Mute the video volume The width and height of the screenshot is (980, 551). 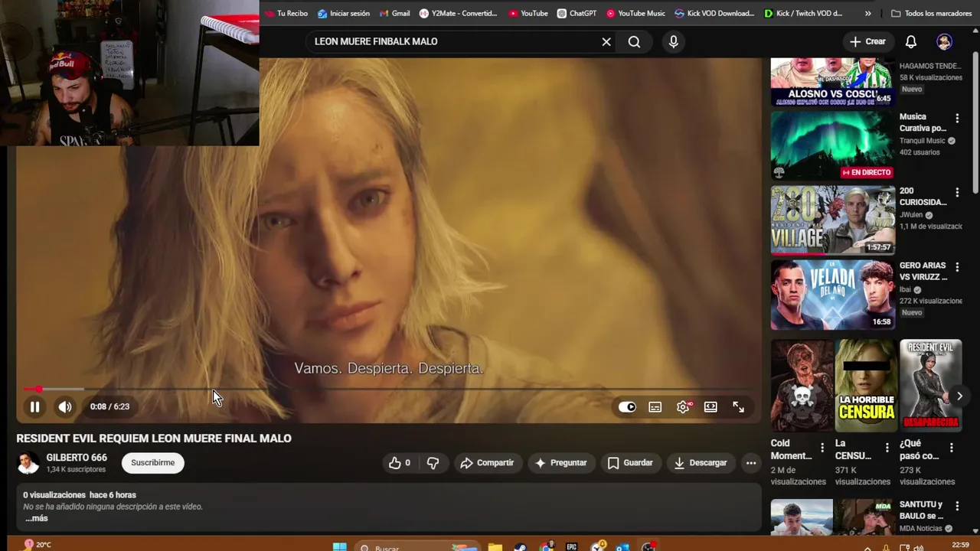(65, 407)
